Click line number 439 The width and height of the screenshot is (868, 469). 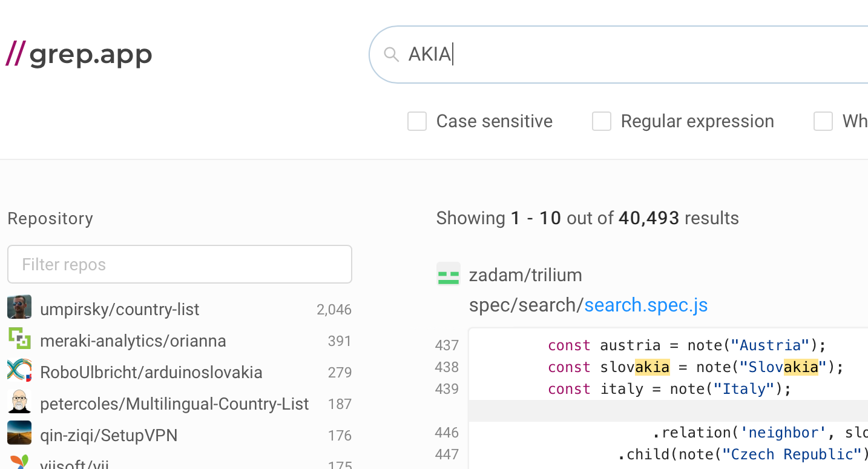click(x=447, y=389)
